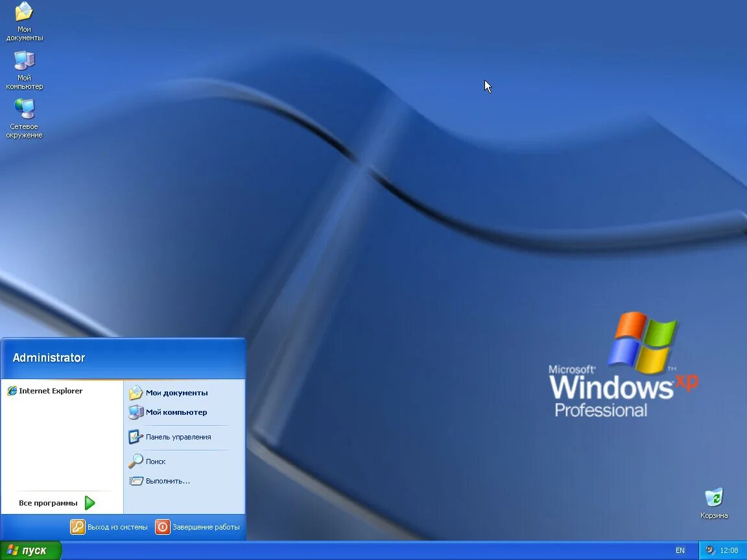The height and width of the screenshot is (560, 747).
Task: Choose Выполнить... in the Start menu
Action: (184, 481)
